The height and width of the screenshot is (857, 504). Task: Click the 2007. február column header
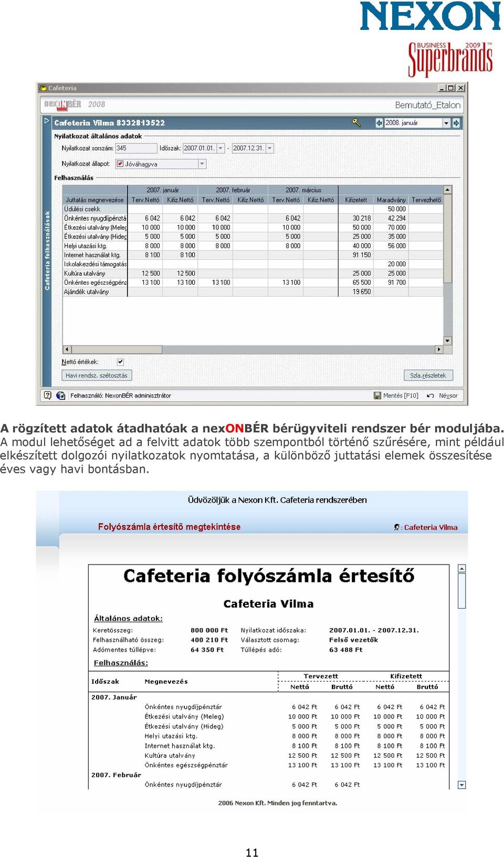[x=233, y=190]
